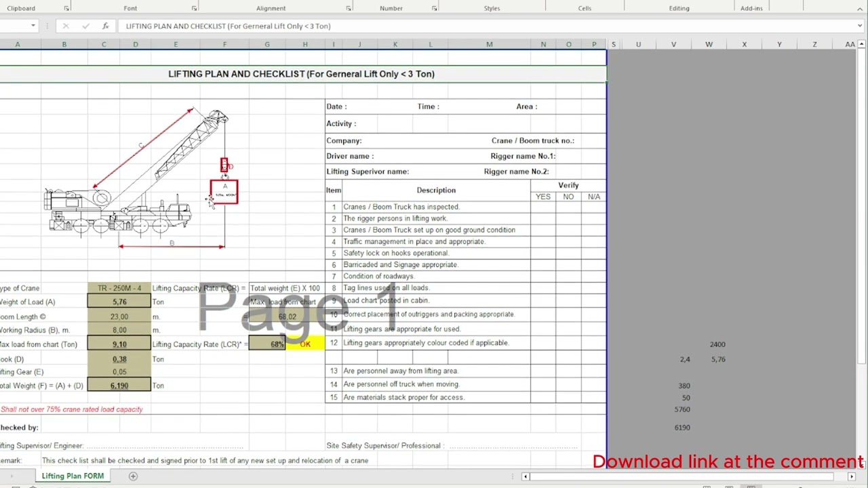The width and height of the screenshot is (868, 488).
Task: Select Hook value 0,38
Action: coord(119,359)
